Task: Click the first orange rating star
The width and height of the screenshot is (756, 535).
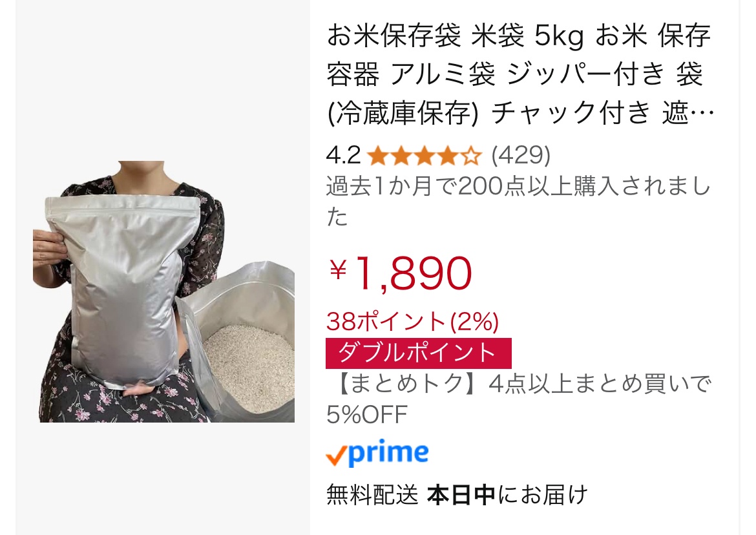Action: pos(379,156)
